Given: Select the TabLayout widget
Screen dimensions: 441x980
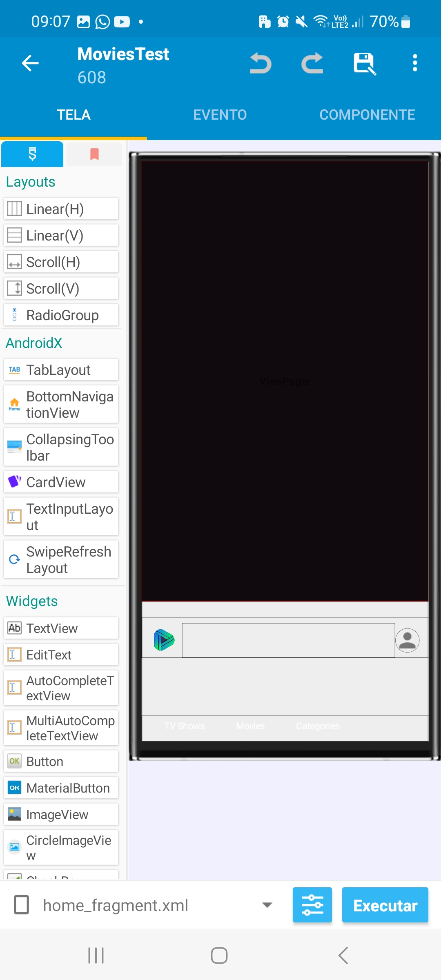Looking at the screenshot, I should pyautogui.click(x=61, y=370).
